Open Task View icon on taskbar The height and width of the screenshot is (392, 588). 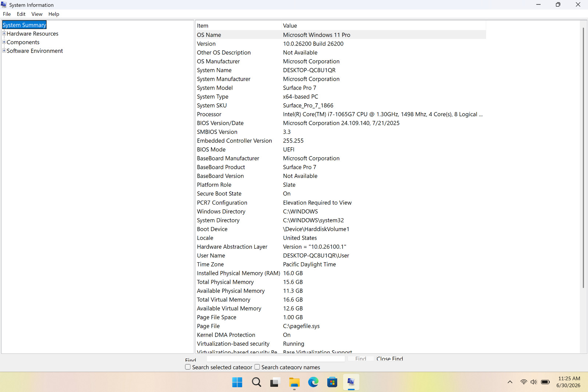click(275, 382)
